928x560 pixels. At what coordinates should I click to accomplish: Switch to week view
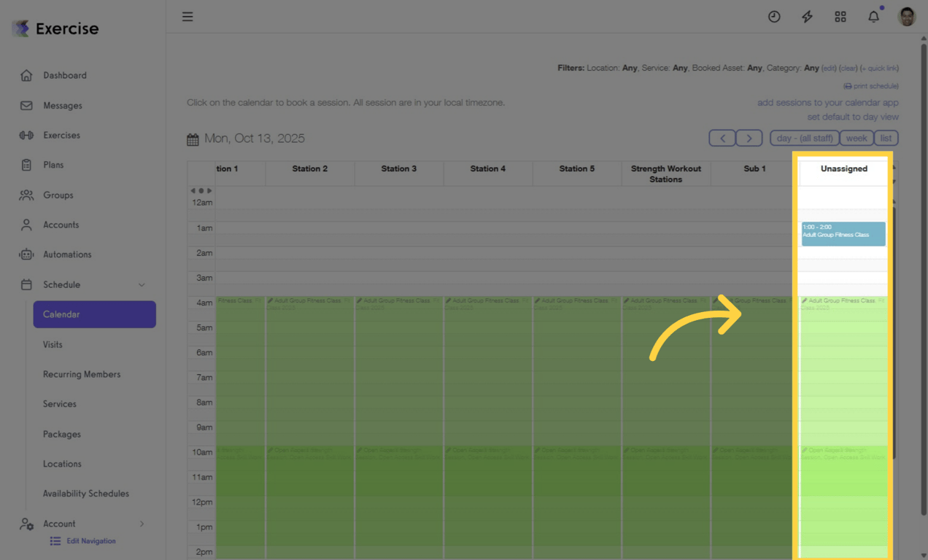pyautogui.click(x=856, y=137)
